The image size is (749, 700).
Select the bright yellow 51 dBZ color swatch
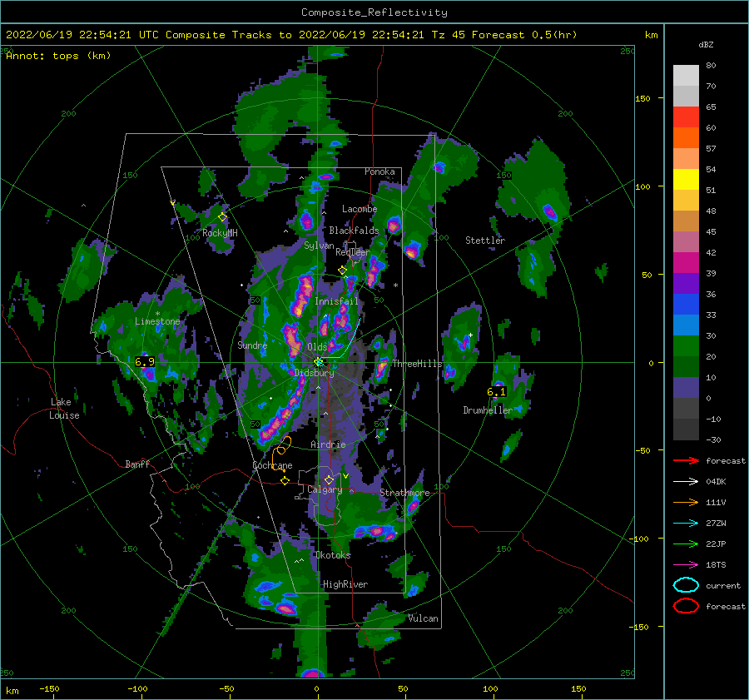pyautogui.click(x=686, y=180)
